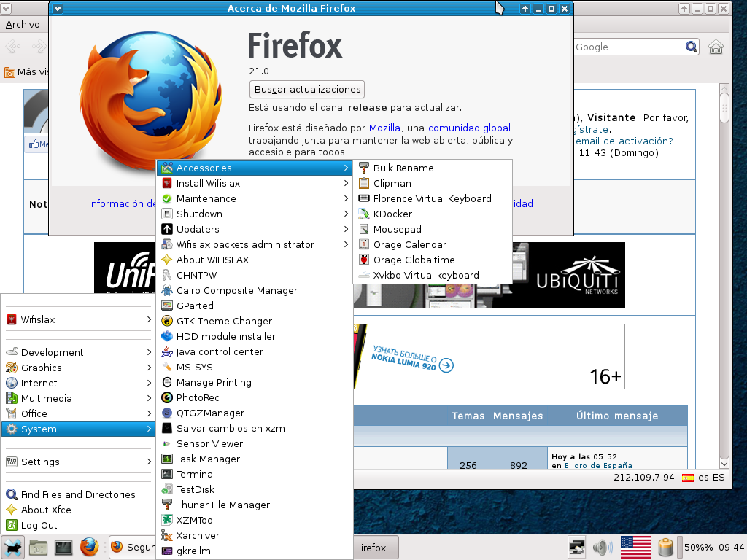Image resolution: width=747 pixels, height=560 pixels.
Task: Launch Xvkbd Virtual keyboard
Action: [433, 275]
